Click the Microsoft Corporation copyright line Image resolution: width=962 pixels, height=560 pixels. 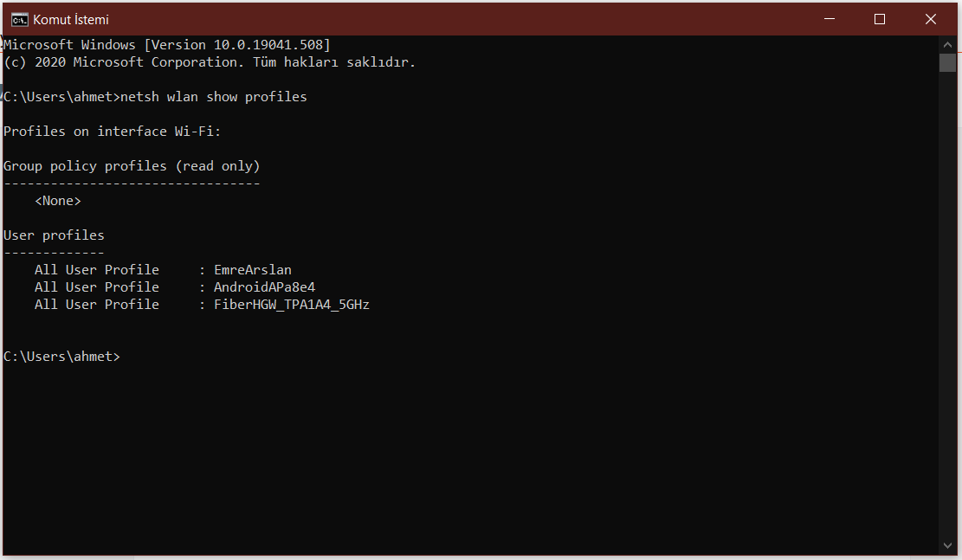tap(210, 62)
